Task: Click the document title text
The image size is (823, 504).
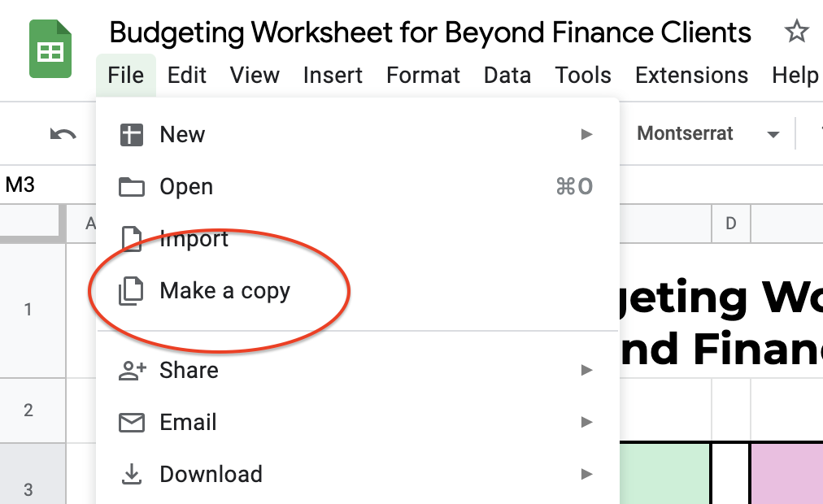Action: [430, 33]
